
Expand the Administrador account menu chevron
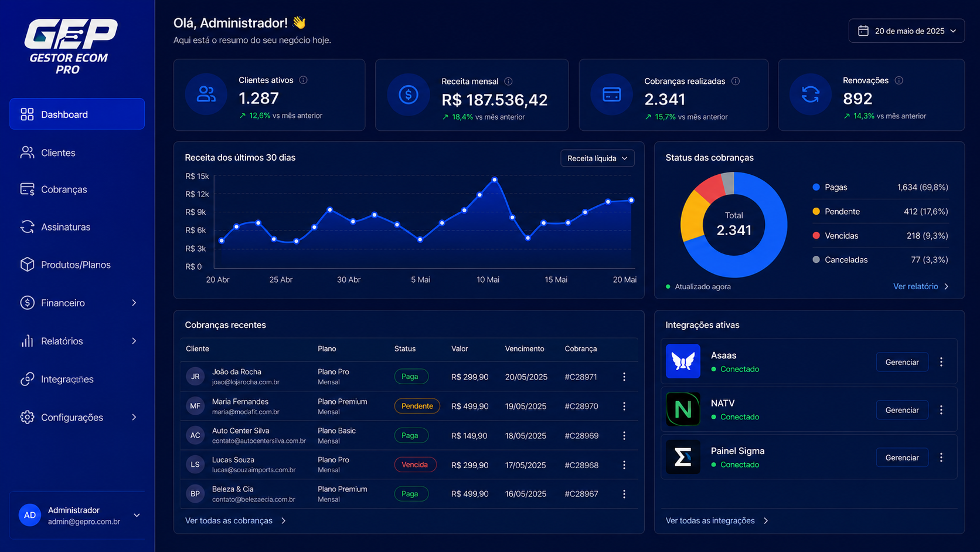[x=137, y=515]
